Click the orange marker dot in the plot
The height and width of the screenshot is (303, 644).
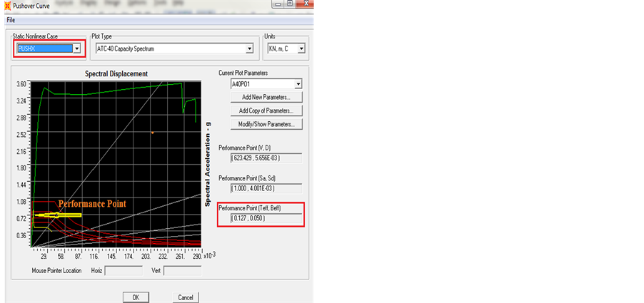click(152, 132)
